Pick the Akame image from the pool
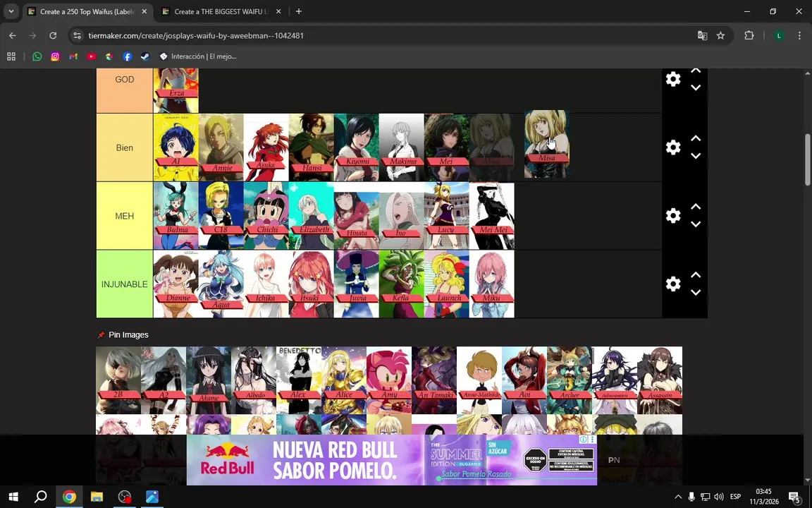Image resolution: width=812 pixels, height=508 pixels. tap(209, 380)
